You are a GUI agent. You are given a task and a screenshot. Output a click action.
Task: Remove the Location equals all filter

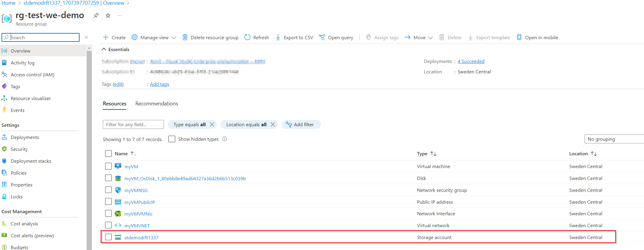tap(273, 124)
